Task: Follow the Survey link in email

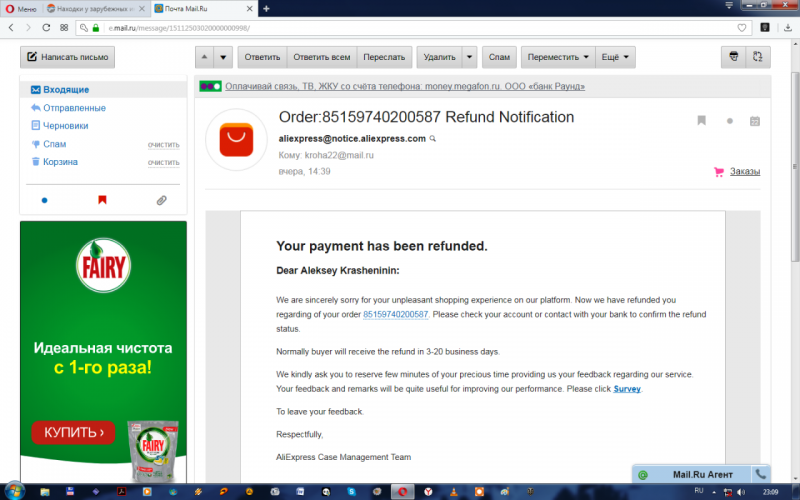Action: click(x=627, y=389)
